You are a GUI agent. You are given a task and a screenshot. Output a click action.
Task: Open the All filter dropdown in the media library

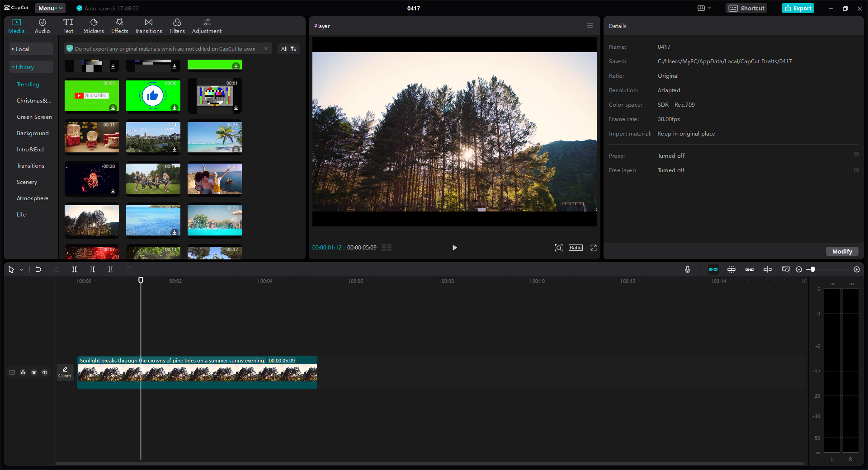pos(288,48)
